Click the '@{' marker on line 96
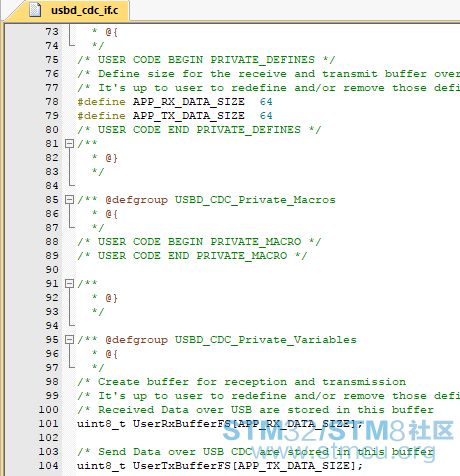Screen dimensions: 460x476 (x=112, y=354)
